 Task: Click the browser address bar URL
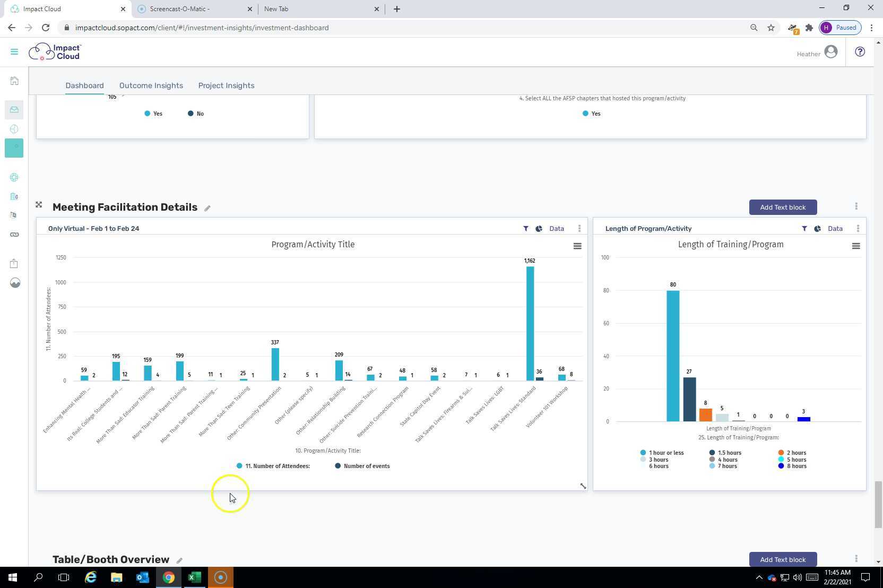(202, 28)
